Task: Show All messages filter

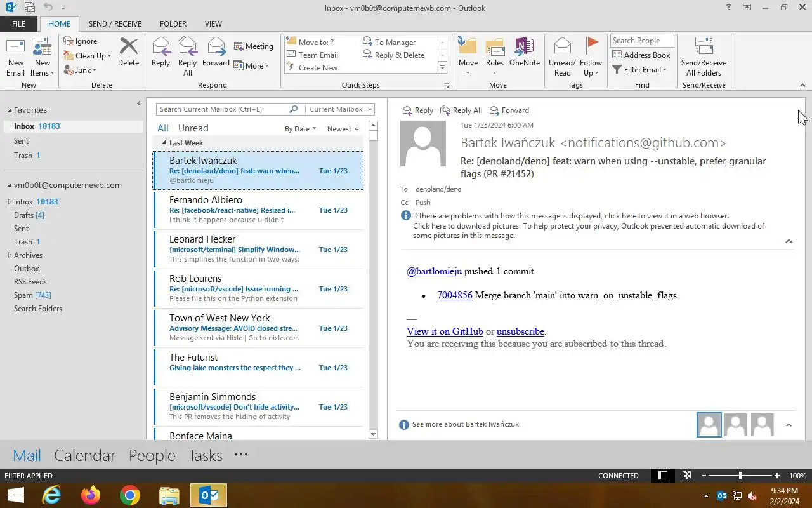Action: pos(163,128)
